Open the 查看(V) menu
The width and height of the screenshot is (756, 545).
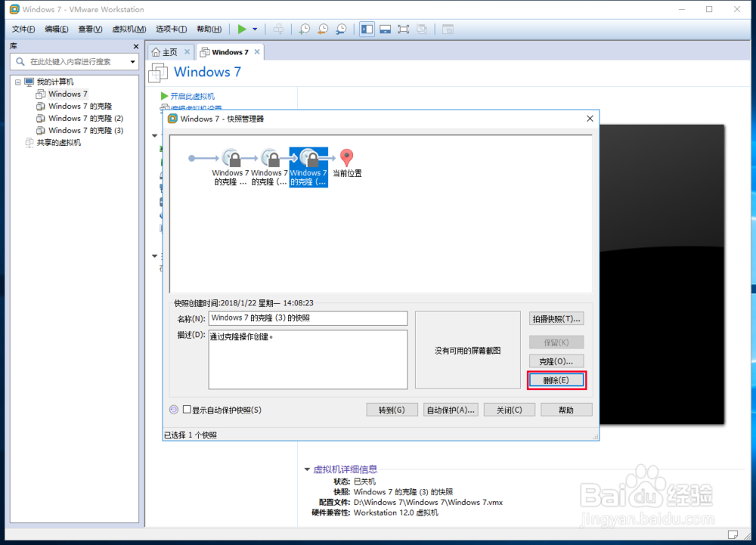tap(90, 29)
